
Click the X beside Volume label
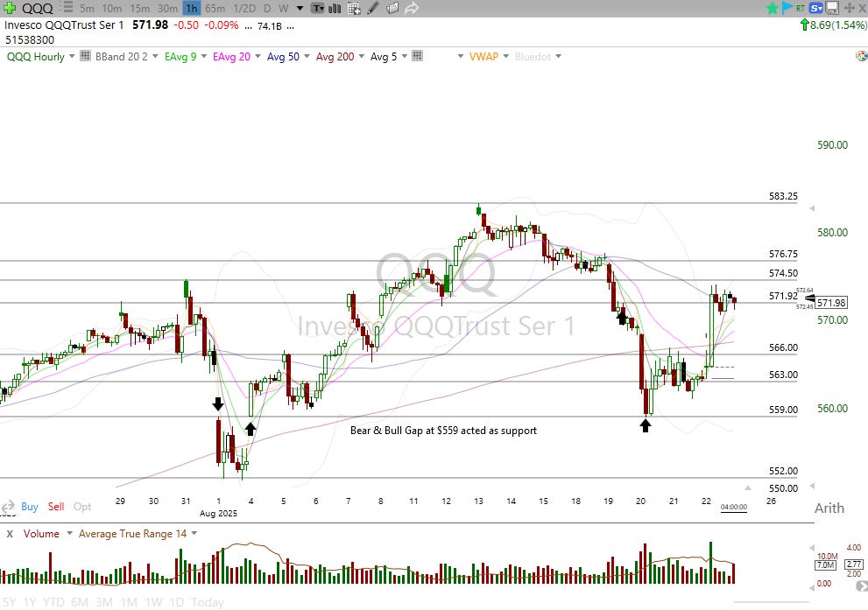[x=10, y=534]
